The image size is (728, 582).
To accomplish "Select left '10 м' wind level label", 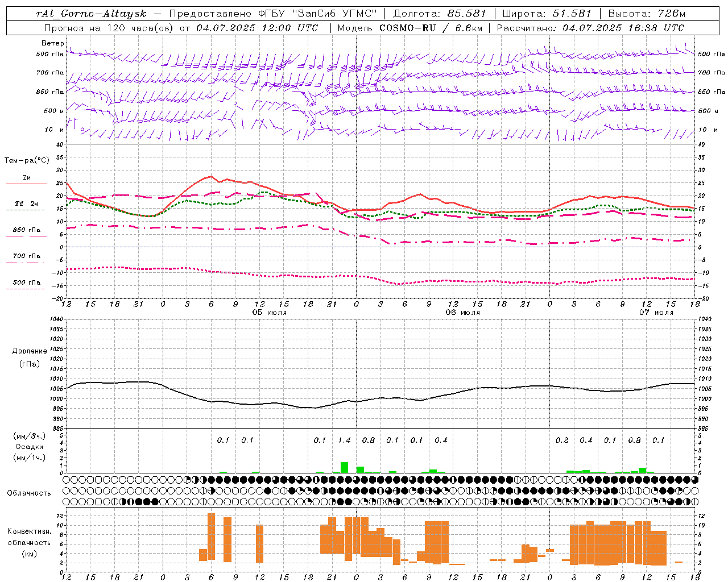I will (x=54, y=130).
